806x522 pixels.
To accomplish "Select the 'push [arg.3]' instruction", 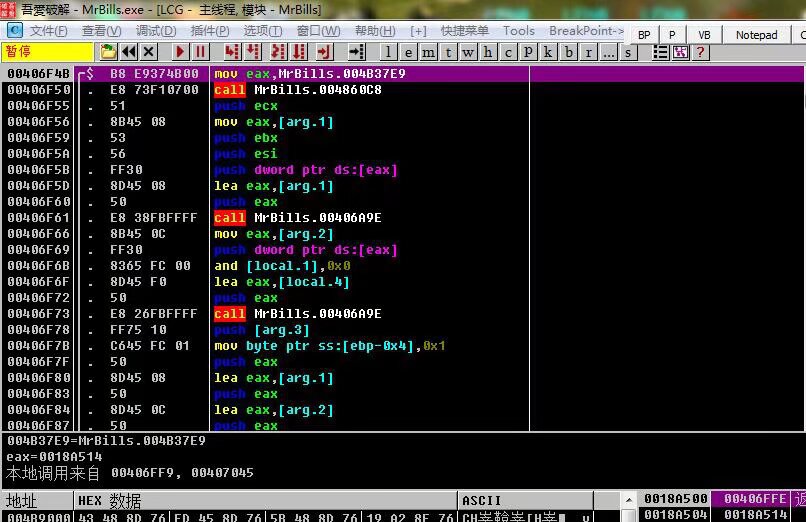I will pyautogui.click(x=262, y=330).
